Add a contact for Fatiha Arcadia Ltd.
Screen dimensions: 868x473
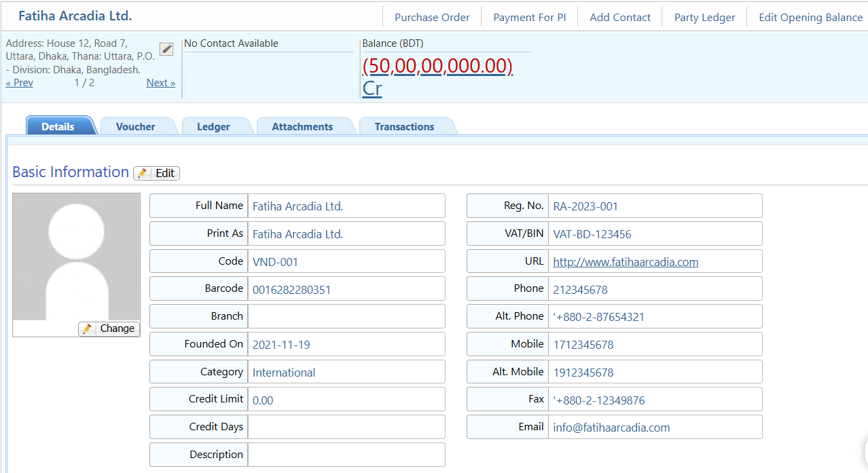(619, 16)
